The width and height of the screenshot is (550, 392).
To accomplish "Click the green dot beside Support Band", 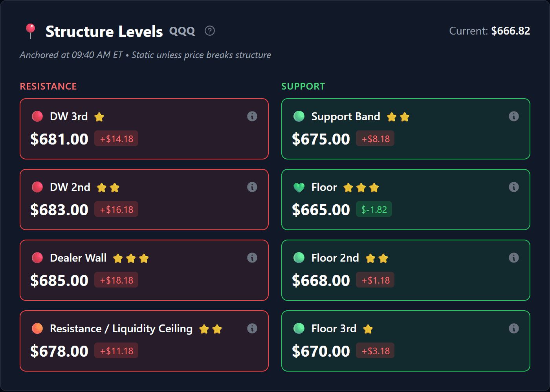I will click(299, 116).
